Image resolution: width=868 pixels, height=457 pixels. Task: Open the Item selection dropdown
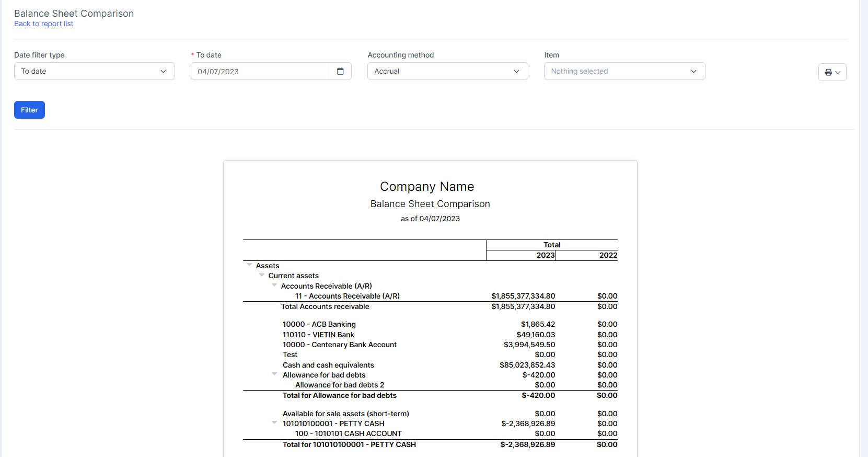(624, 71)
